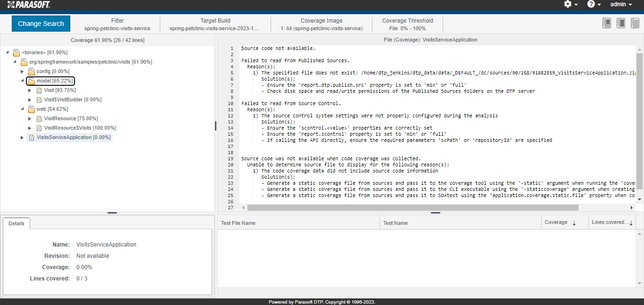644x305 pixels.
Task: Open the help question-mark menu
Action: (x=594, y=4)
